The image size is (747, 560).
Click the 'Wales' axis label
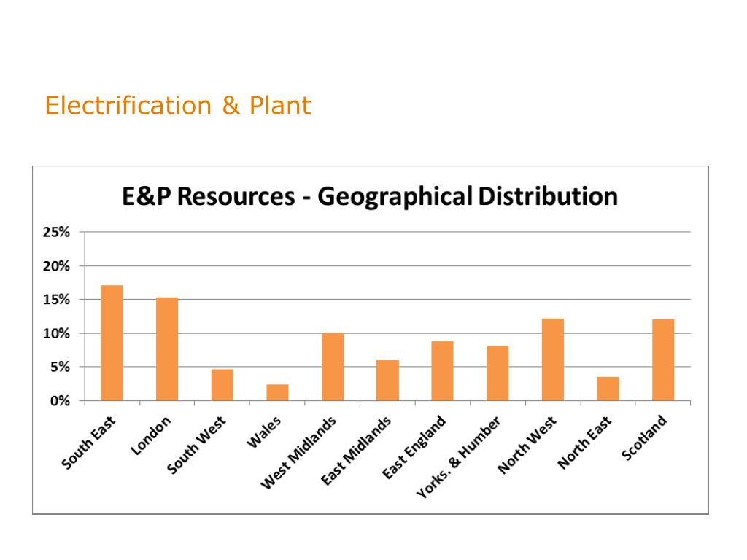[x=264, y=432]
